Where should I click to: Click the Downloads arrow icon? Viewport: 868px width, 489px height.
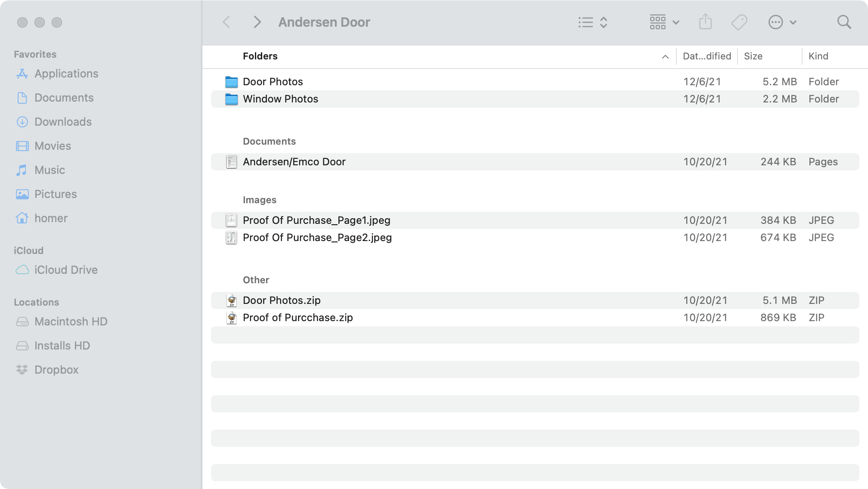[x=22, y=122]
